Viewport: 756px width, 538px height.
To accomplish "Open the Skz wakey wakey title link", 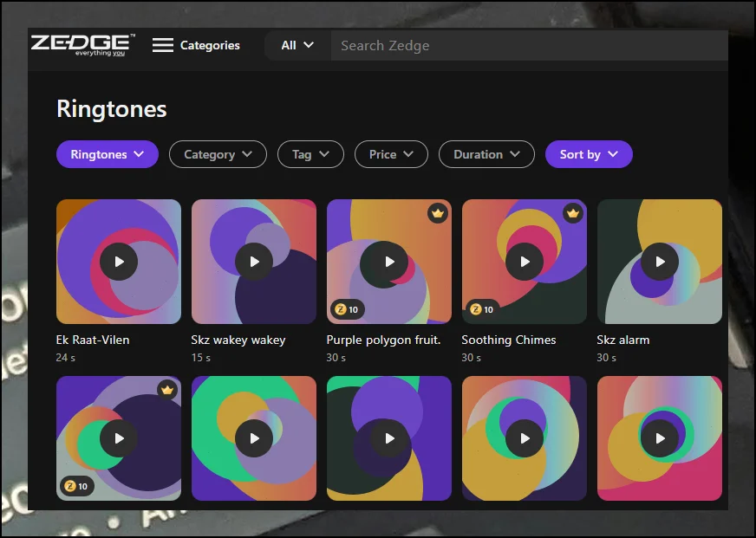I will point(238,340).
